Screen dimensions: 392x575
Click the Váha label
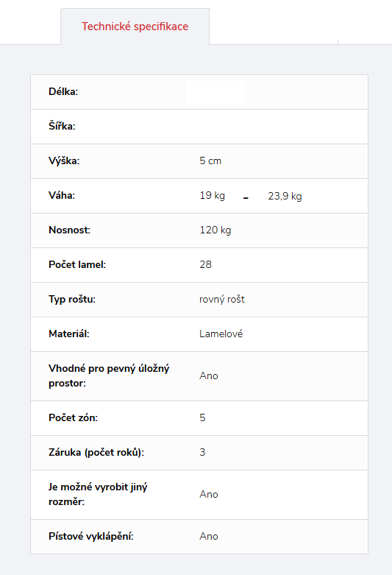click(62, 195)
